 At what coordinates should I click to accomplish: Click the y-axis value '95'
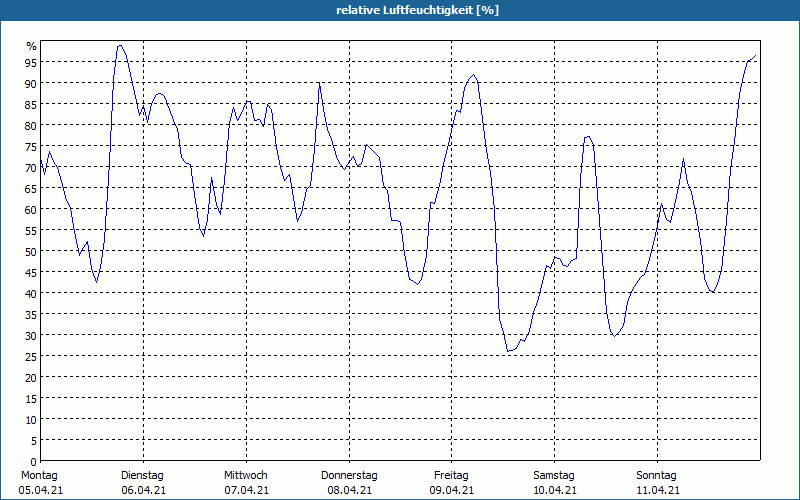pos(31,62)
